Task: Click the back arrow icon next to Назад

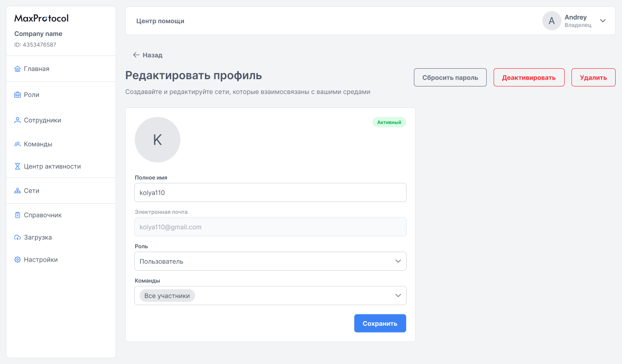Action: [x=136, y=55]
